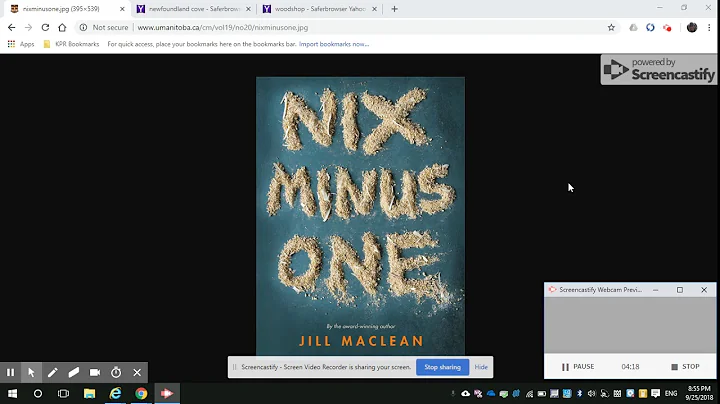Open the red Screencastify extension icon
Viewport: 720px width, 404px height.
[x=667, y=28]
